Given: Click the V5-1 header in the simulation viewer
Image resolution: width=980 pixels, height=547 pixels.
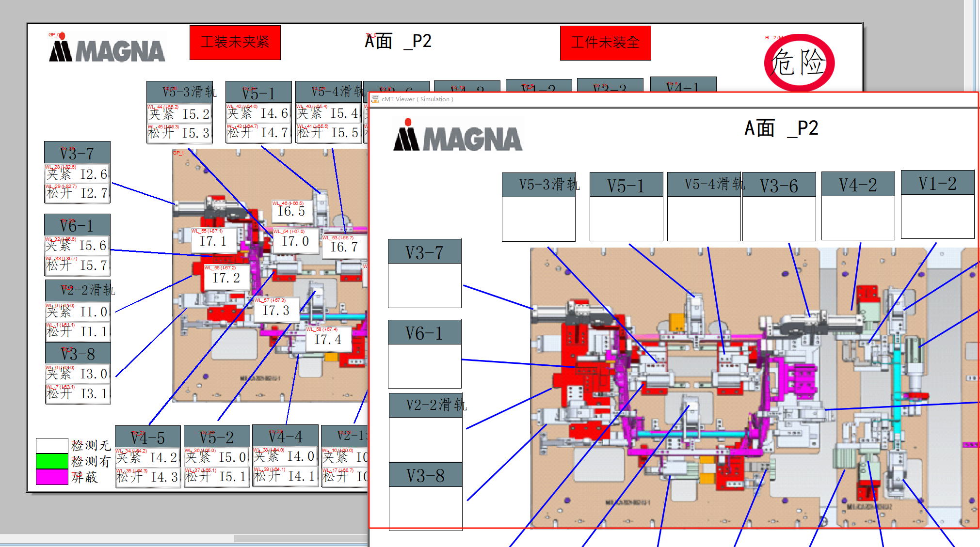Looking at the screenshot, I should pyautogui.click(x=627, y=185).
